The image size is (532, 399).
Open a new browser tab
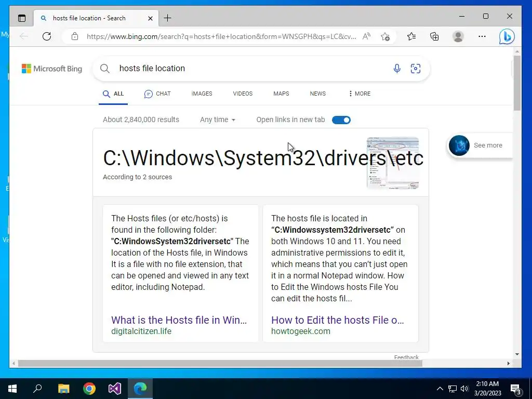168,18
